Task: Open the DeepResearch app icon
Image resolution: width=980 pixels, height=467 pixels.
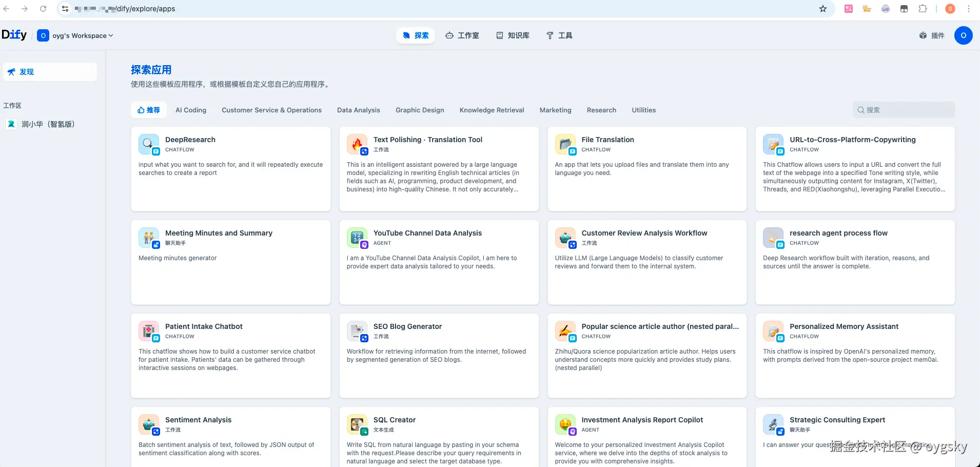Action: 149,145
